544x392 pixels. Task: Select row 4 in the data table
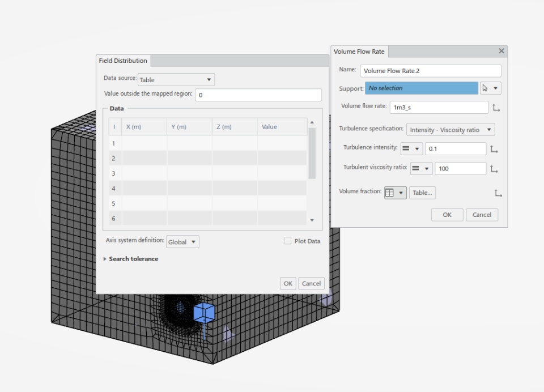pos(208,189)
